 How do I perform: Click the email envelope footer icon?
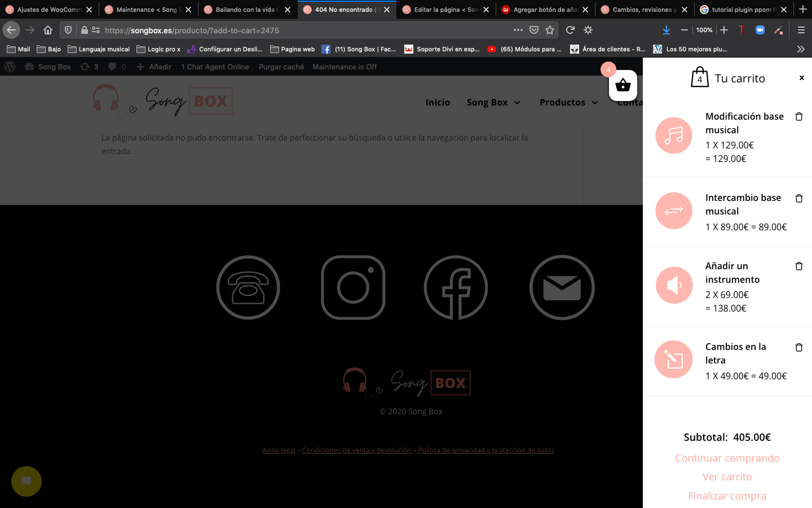562,287
